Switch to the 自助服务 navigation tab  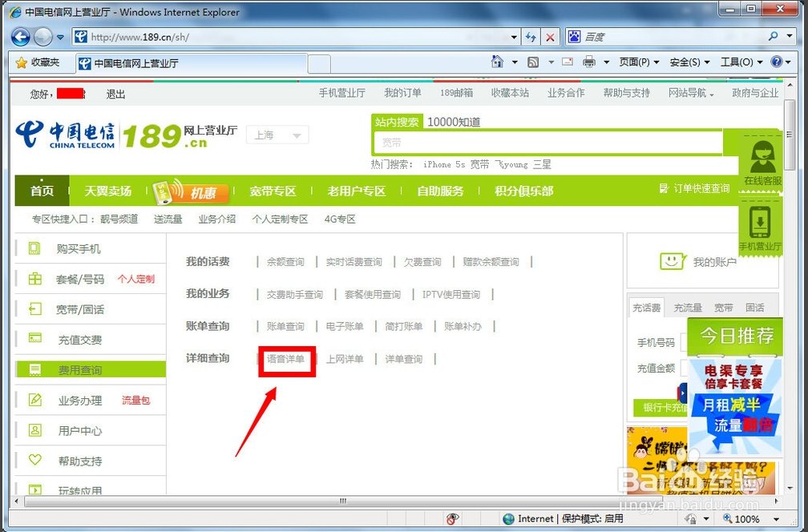(439, 191)
